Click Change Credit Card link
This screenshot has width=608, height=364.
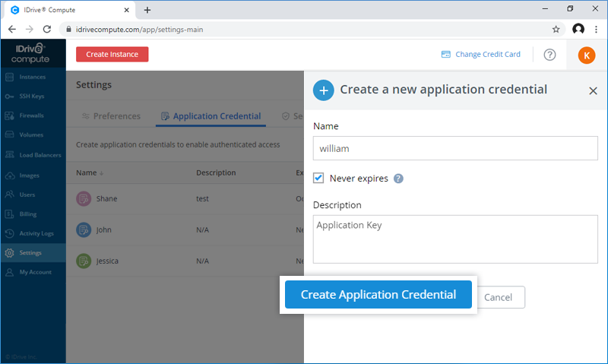[481, 54]
